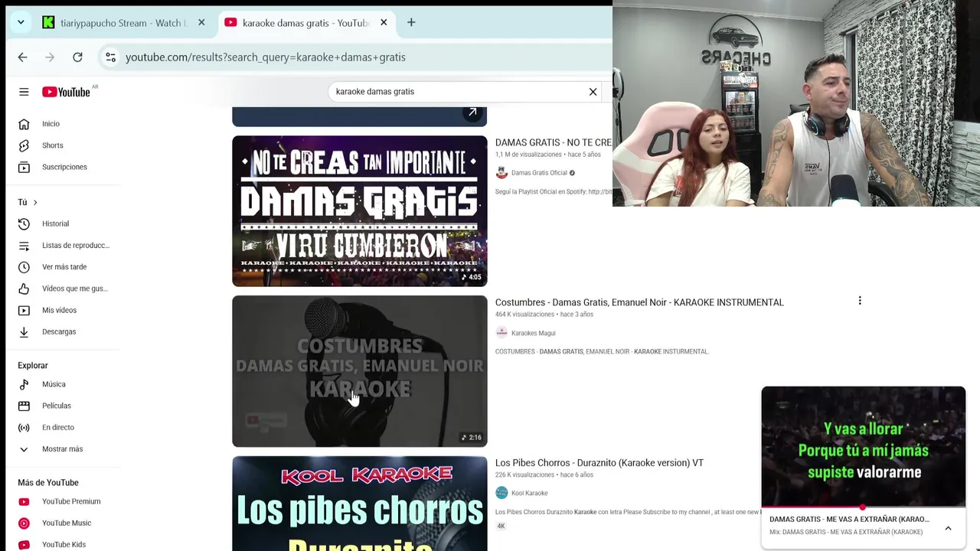Open Ver más tarde in the sidebar
Image resolution: width=980 pixels, height=551 pixels.
(x=63, y=267)
